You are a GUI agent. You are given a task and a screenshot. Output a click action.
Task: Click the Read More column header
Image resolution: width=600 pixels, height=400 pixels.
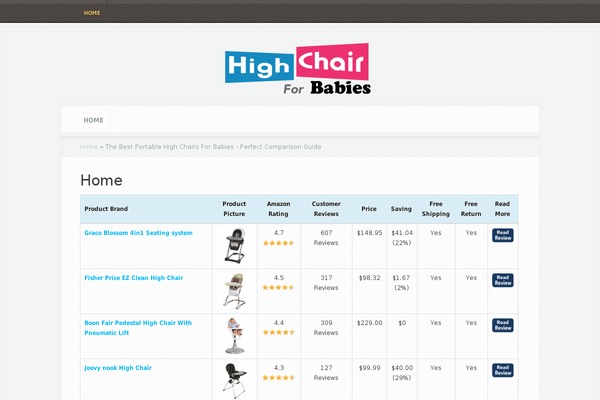tap(502, 209)
